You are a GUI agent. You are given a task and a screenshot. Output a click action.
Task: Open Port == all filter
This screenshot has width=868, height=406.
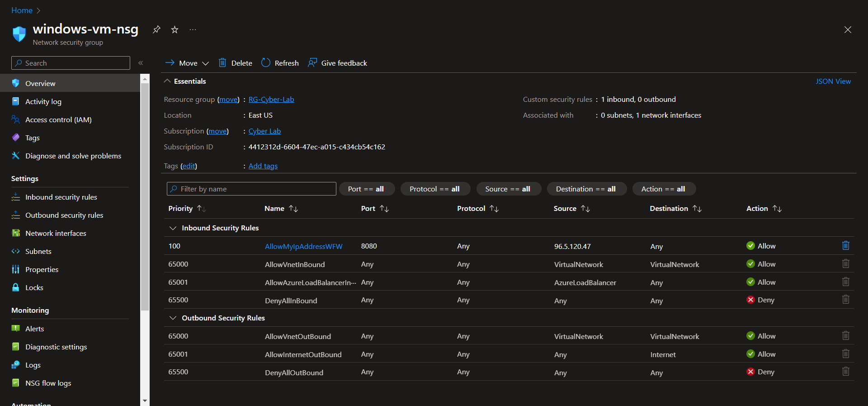(x=366, y=189)
